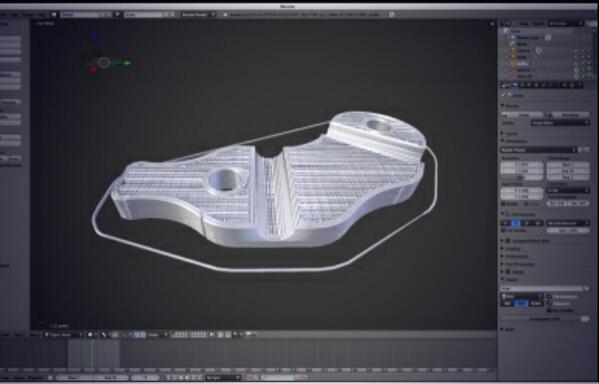Select the World row in the outliner
The image size is (599, 384).
coord(521,44)
